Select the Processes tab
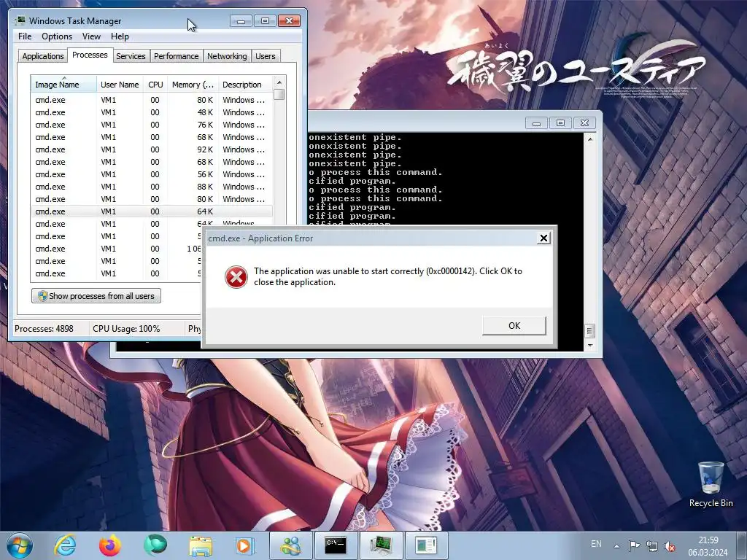The width and height of the screenshot is (747, 560). click(90, 55)
